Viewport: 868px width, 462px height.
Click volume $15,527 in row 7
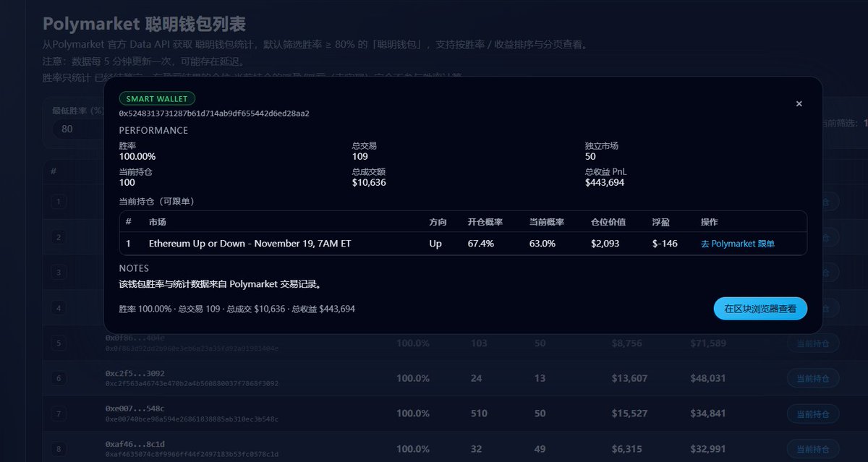(x=629, y=414)
